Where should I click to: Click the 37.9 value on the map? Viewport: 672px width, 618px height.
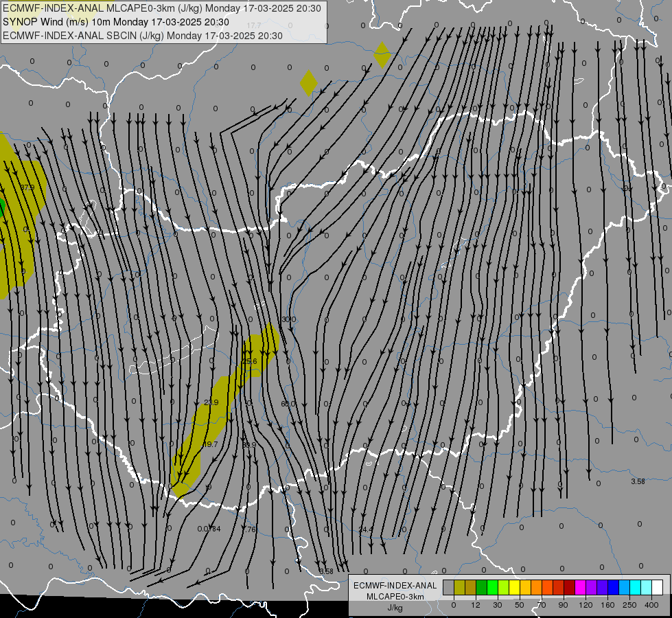[27, 187]
